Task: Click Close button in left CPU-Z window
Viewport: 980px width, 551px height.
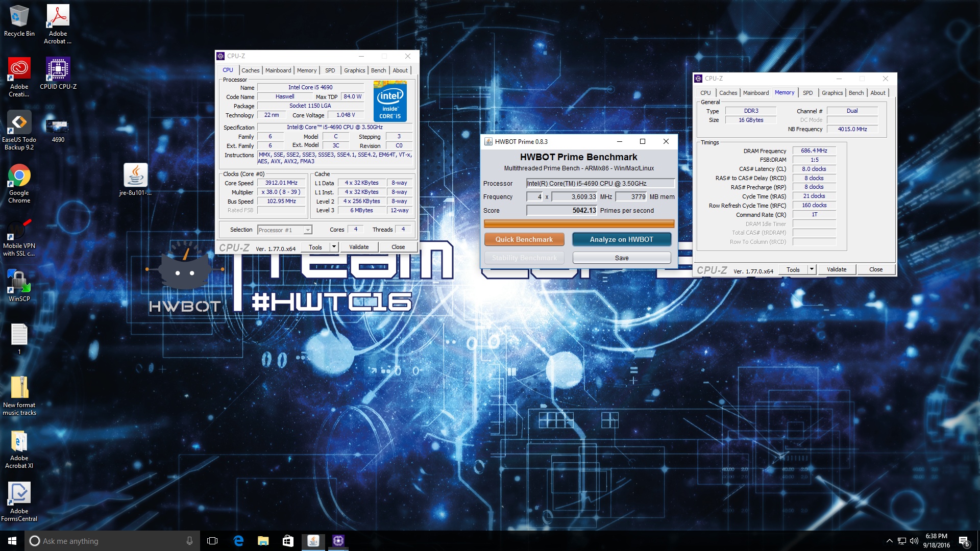Action: point(398,247)
